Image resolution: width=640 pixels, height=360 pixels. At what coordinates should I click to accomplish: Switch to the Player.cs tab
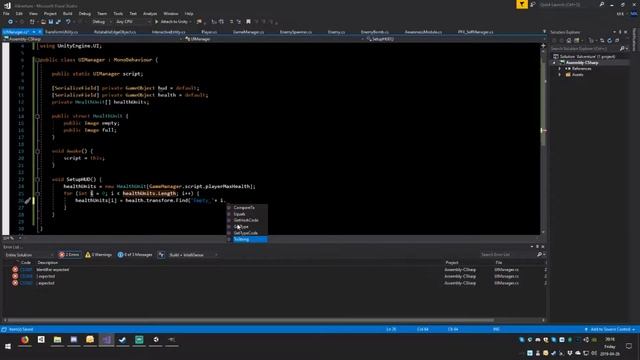[209, 32]
